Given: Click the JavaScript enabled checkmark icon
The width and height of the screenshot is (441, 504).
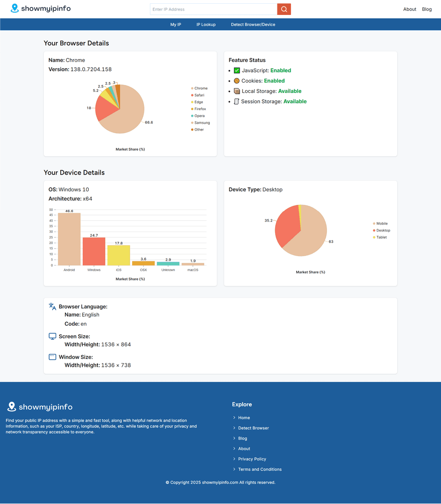Looking at the screenshot, I should [236, 70].
